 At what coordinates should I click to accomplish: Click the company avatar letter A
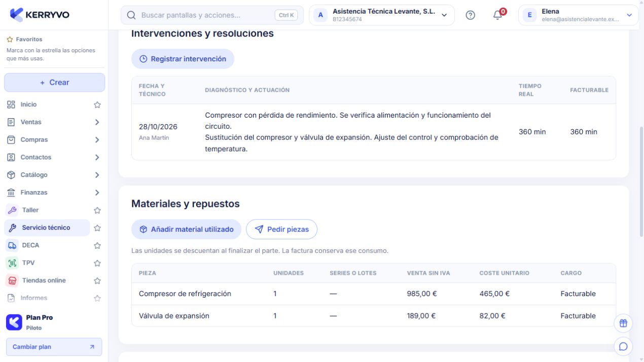pos(320,15)
